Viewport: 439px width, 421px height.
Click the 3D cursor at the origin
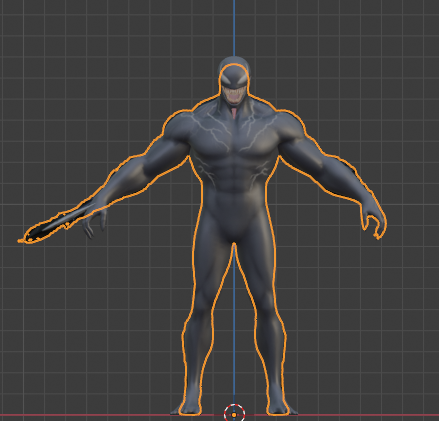(234, 414)
